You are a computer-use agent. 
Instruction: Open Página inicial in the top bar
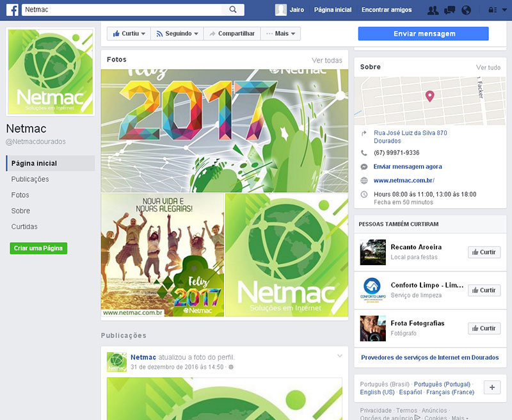(333, 10)
